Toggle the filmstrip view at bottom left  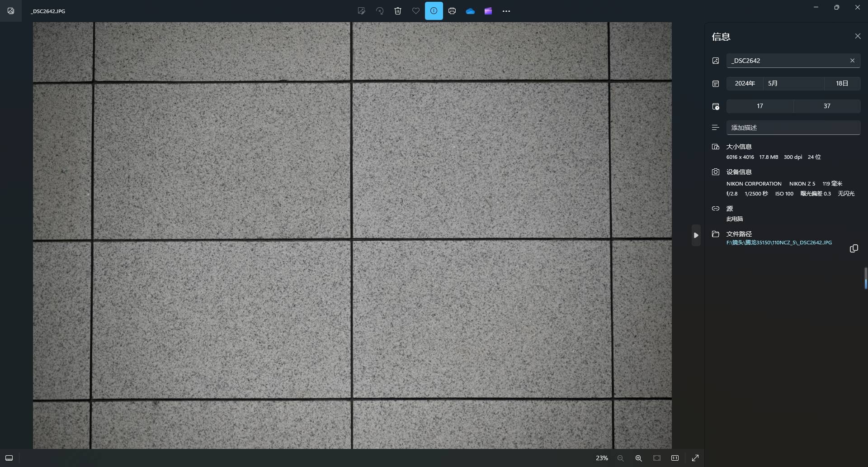click(9, 458)
